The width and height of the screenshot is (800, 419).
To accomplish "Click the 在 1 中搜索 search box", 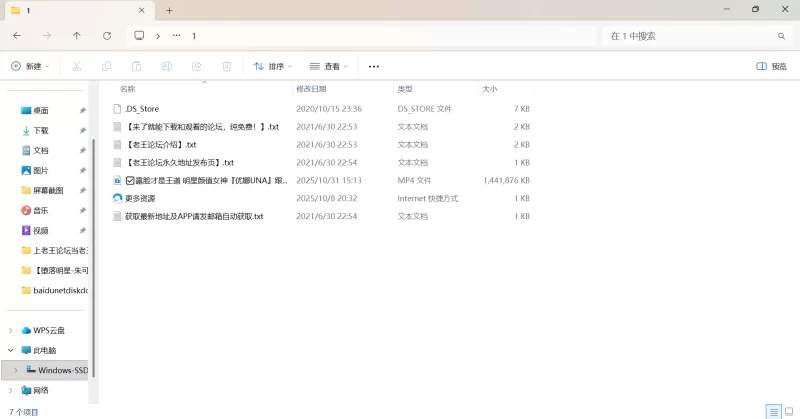I will (690, 35).
